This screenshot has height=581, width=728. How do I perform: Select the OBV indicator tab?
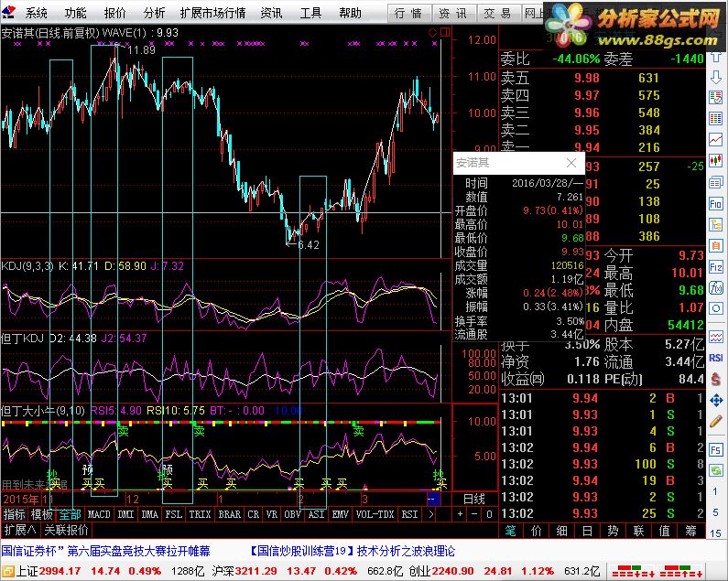pyautogui.click(x=292, y=514)
